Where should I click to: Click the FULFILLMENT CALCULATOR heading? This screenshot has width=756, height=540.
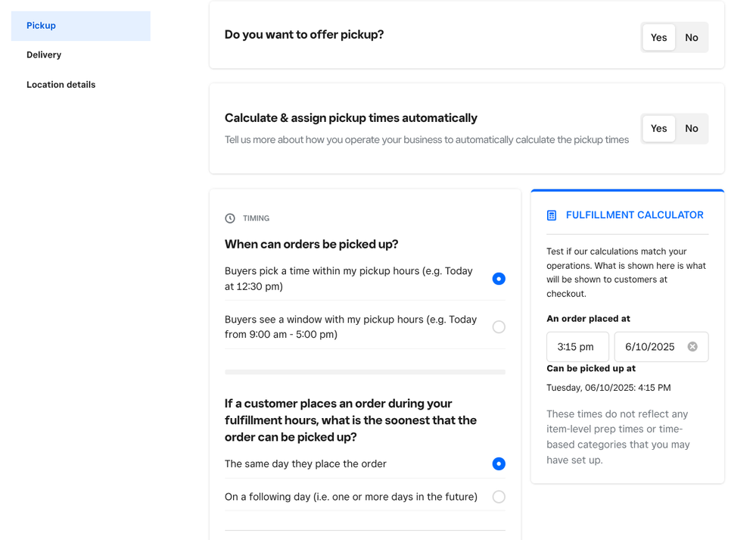634,215
